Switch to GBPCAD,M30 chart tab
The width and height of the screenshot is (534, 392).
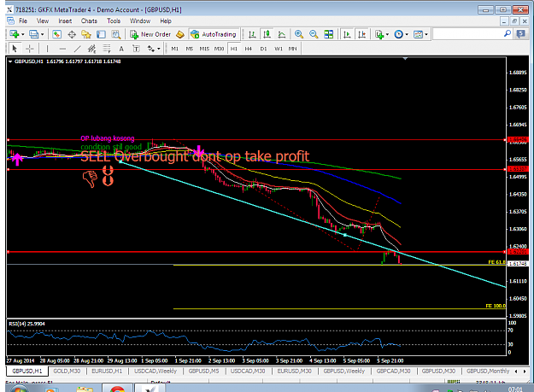tap(393, 371)
